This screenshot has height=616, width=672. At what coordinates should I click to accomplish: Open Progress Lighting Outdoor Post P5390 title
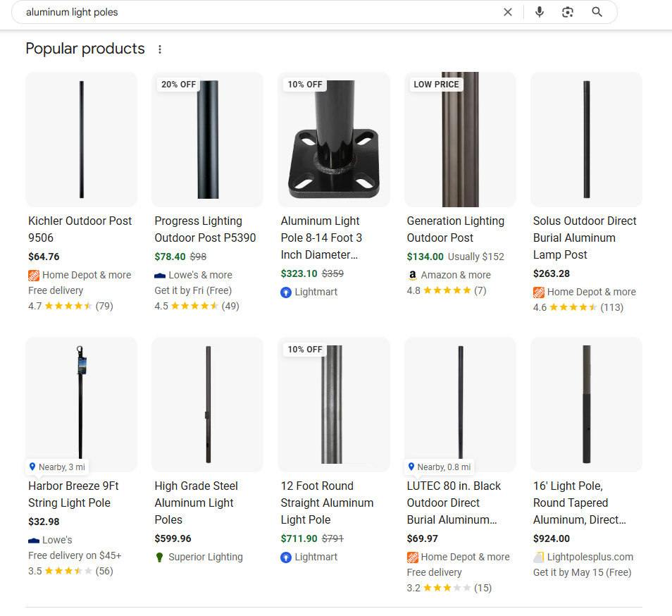point(205,229)
